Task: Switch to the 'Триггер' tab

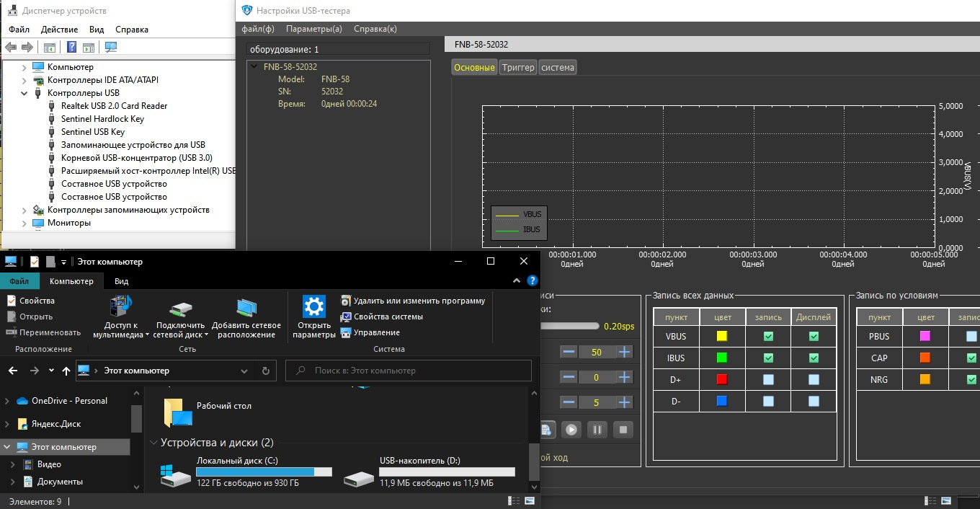Action: [518, 67]
